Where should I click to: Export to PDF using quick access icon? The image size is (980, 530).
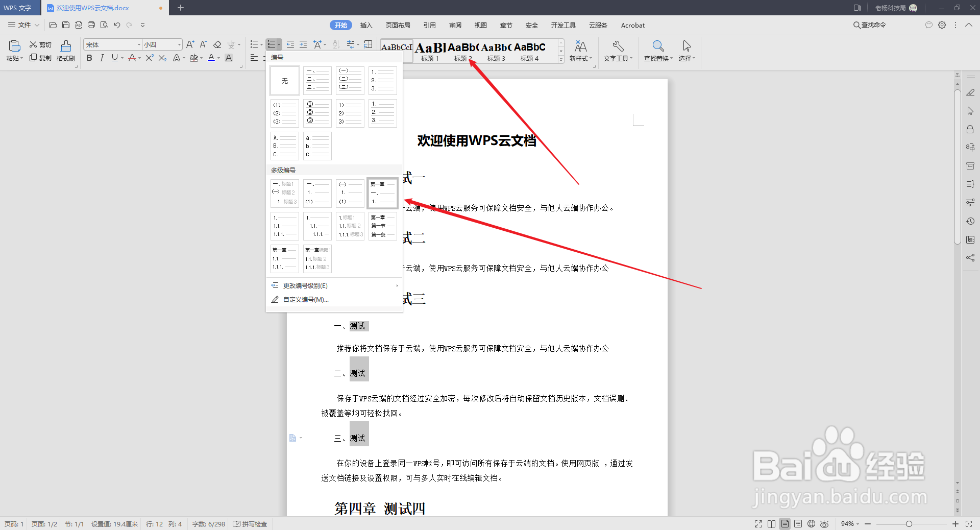pos(79,25)
